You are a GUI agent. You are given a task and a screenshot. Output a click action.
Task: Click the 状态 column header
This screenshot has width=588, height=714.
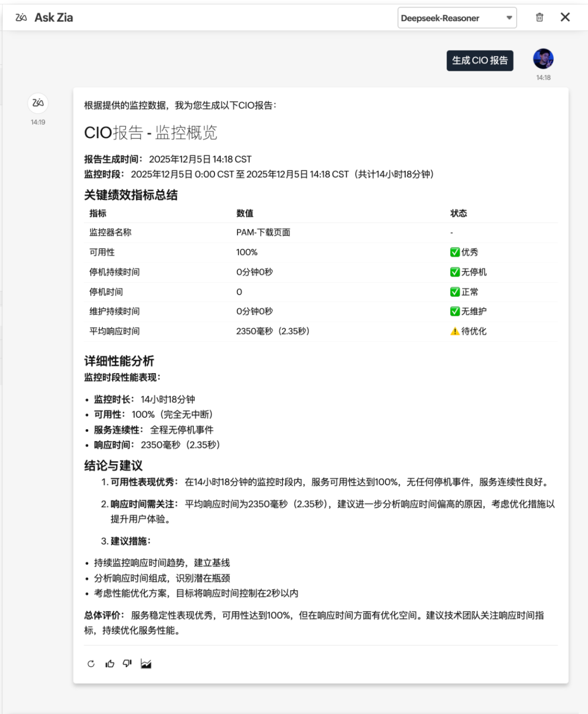point(458,213)
